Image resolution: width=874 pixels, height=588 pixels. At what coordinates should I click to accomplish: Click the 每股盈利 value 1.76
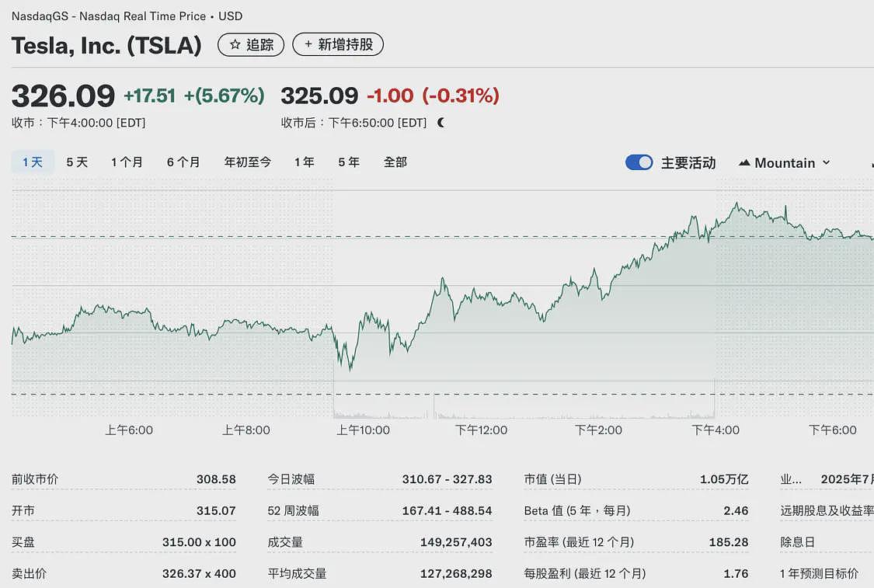pyautogui.click(x=736, y=573)
